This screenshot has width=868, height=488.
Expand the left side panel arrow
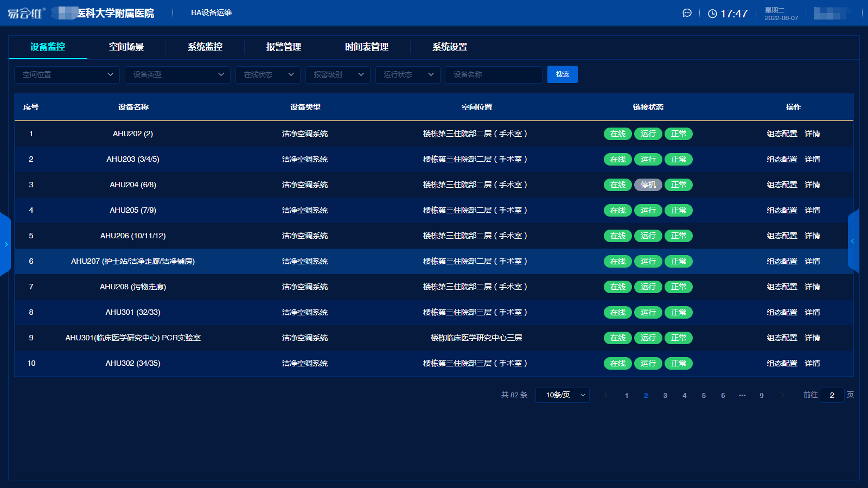pos(5,244)
